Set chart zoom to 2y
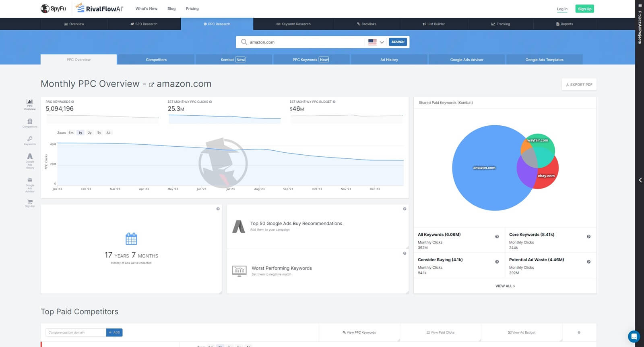The width and height of the screenshot is (644, 347). pos(90,133)
